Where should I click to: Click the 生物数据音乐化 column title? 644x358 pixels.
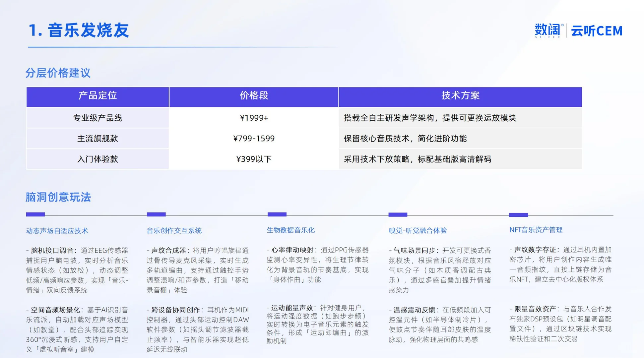291,230
